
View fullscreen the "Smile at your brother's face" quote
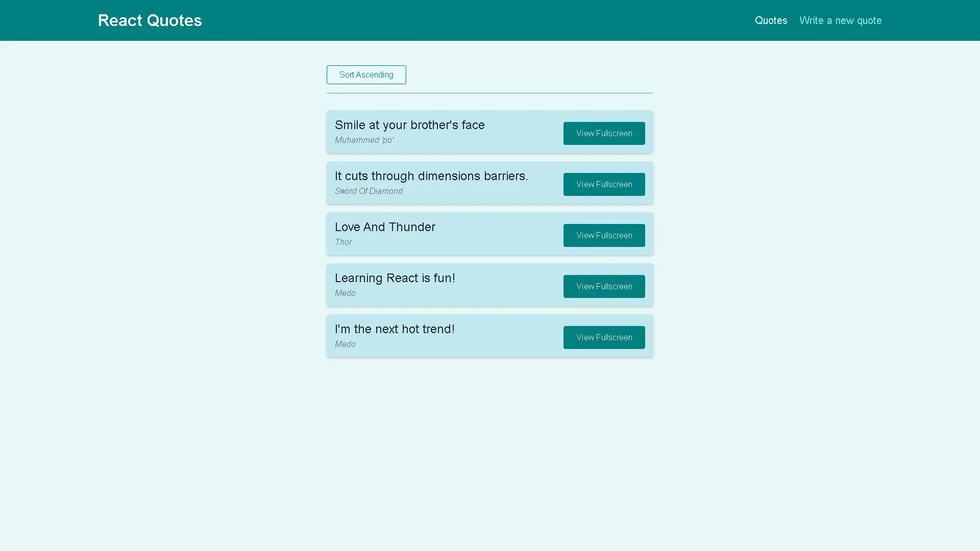pyautogui.click(x=604, y=133)
